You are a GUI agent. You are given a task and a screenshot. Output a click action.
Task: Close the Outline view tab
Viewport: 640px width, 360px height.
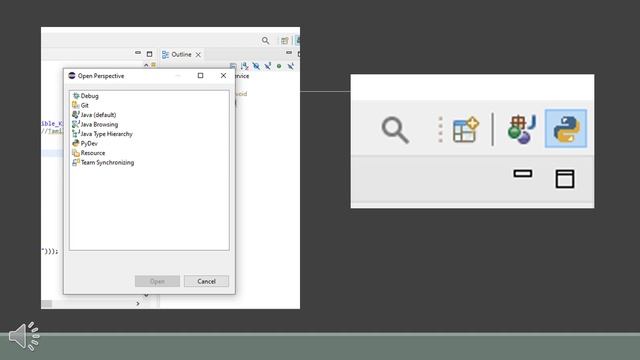tap(198, 55)
